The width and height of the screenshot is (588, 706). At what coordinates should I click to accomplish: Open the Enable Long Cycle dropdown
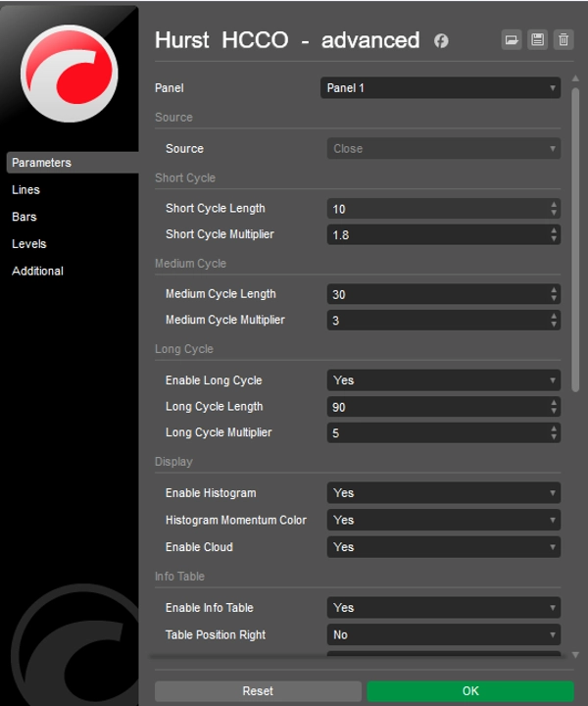point(444,380)
